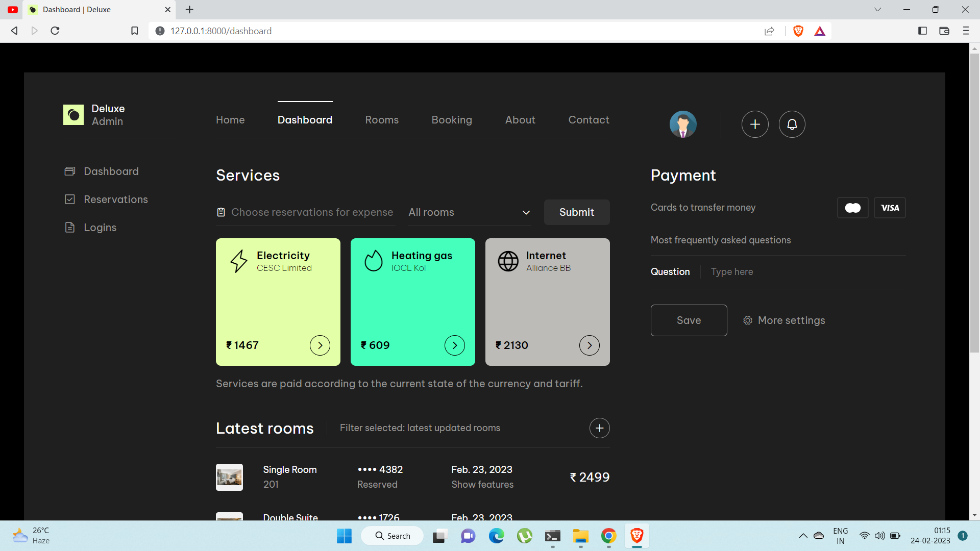Expand the Heating gas card with its arrow
Screen dimensions: 980x551
point(454,345)
